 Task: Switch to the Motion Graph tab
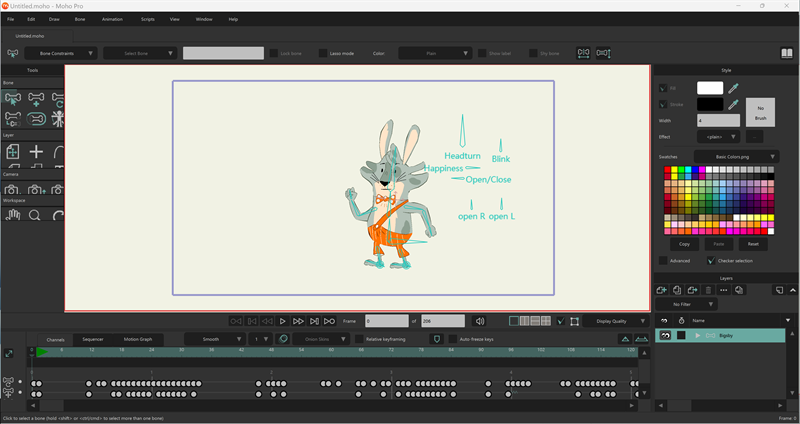pos(138,339)
